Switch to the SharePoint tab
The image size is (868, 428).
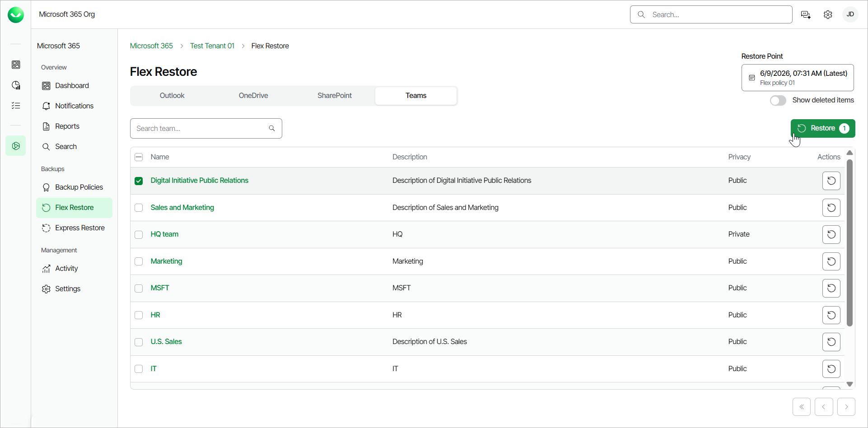coord(335,96)
